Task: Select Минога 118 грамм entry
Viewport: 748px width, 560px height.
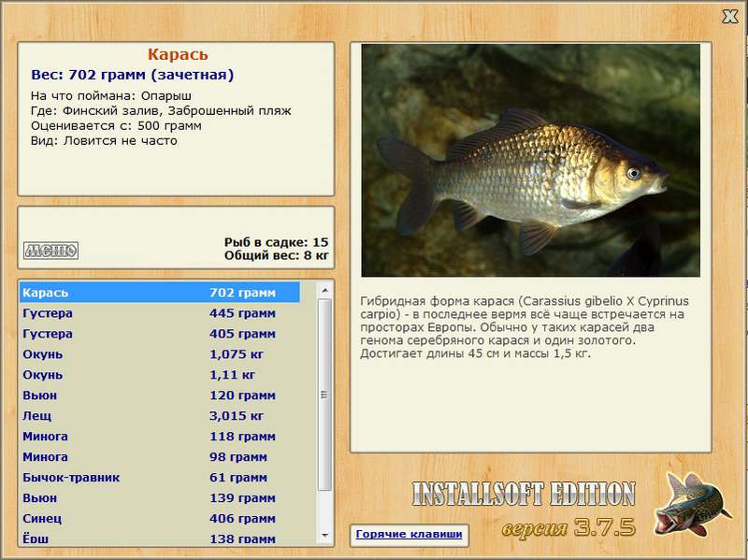Action: coord(160,436)
